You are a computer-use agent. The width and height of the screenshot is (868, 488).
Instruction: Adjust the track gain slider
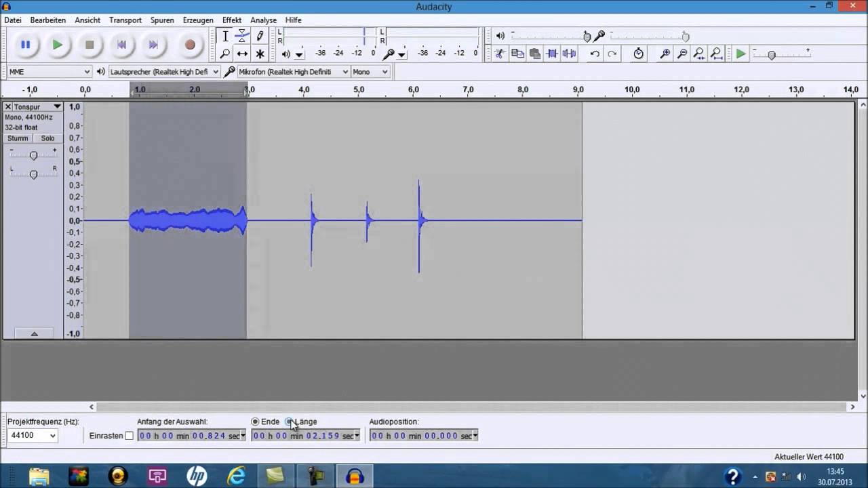pos(33,155)
